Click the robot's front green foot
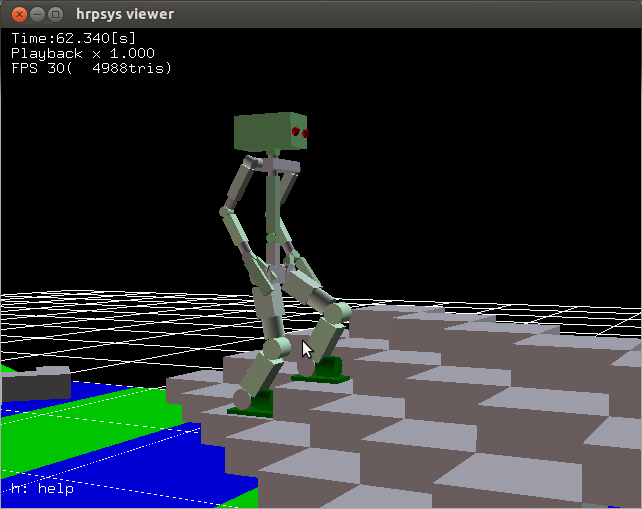Screen dimensions: 642x509 (x=327, y=370)
